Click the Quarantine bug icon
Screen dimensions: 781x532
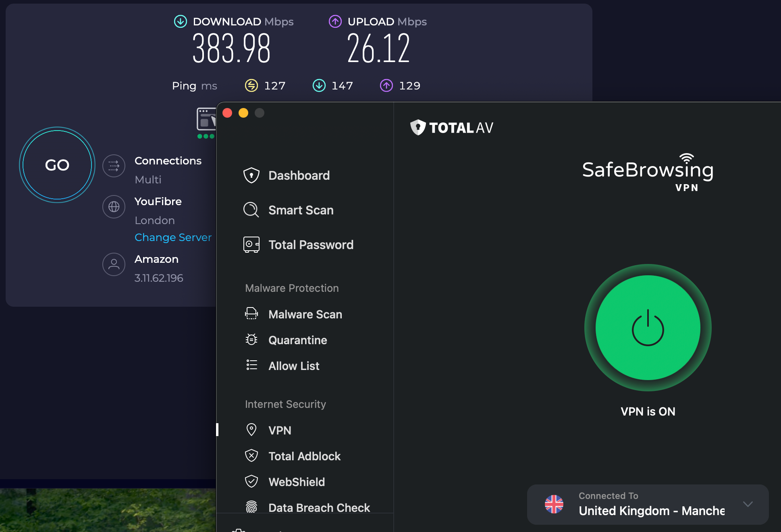(x=251, y=339)
